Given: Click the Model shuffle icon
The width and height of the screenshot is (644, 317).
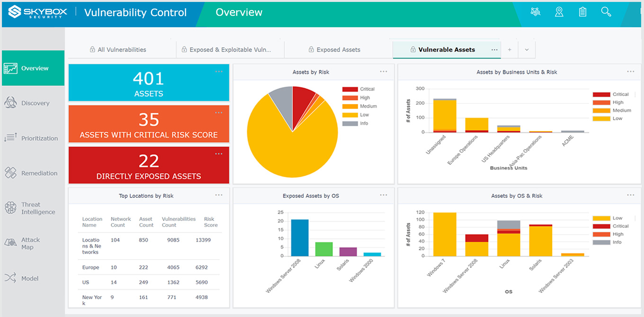Looking at the screenshot, I should pos(10,278).
